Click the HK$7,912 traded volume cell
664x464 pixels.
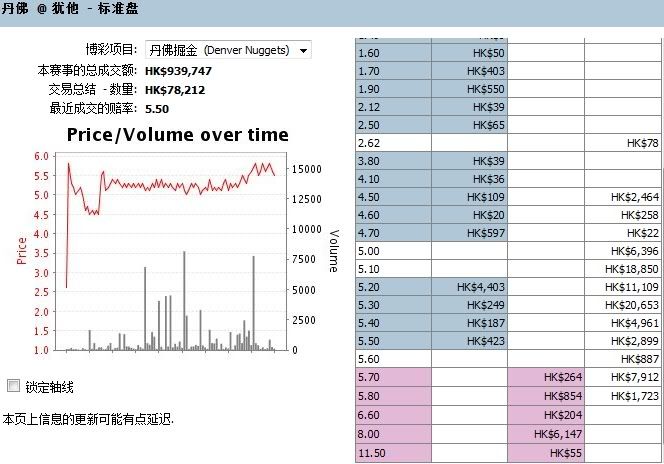click(627, 377)
